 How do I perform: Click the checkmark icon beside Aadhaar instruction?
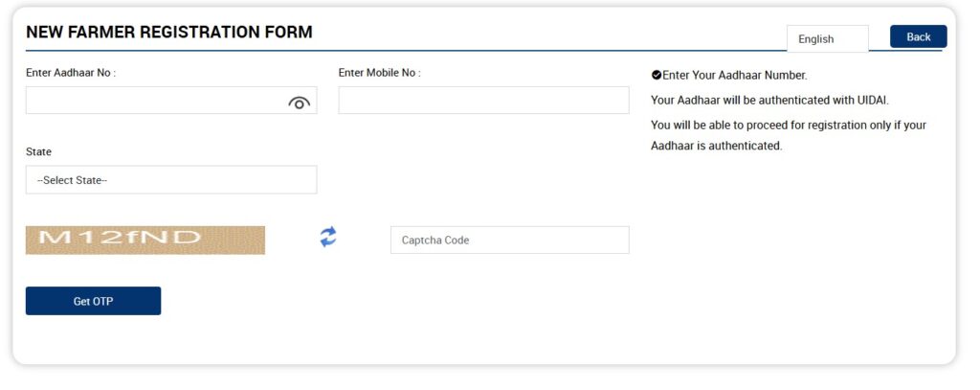pyautogui.click(x=657, y=75)
